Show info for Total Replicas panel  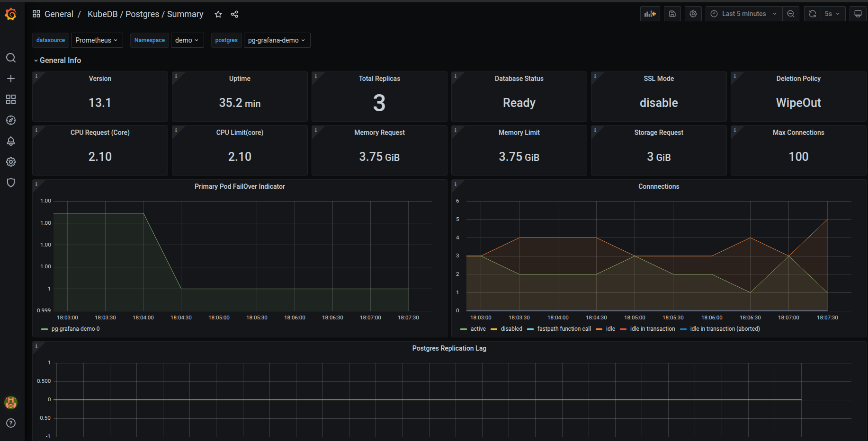[316, 76]
